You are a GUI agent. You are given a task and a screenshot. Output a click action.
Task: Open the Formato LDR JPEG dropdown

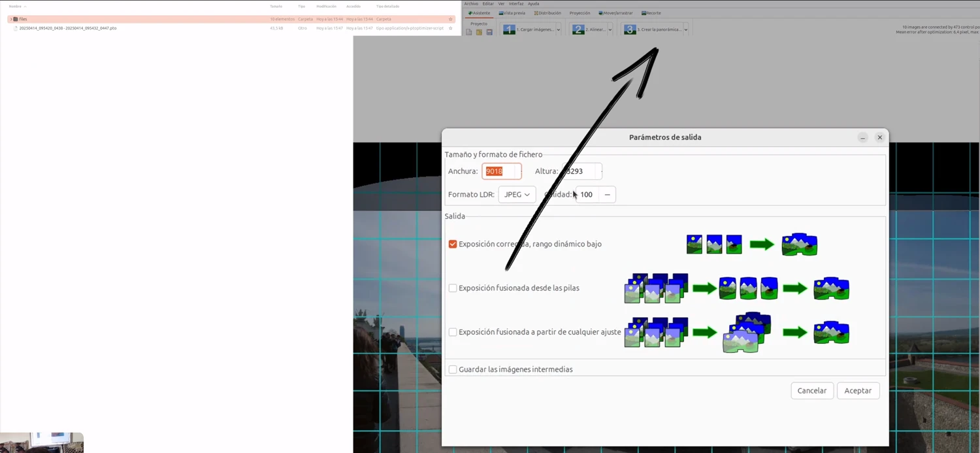[x=517, y=195]
